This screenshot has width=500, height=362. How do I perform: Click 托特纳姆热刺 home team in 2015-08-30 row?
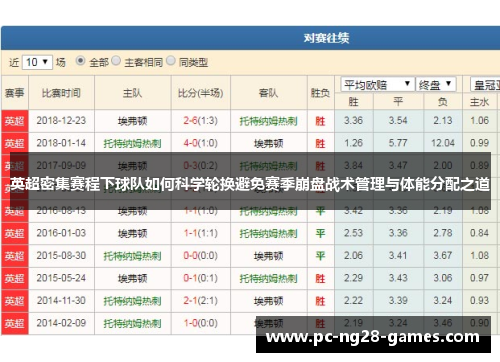[x=132, y=256]
